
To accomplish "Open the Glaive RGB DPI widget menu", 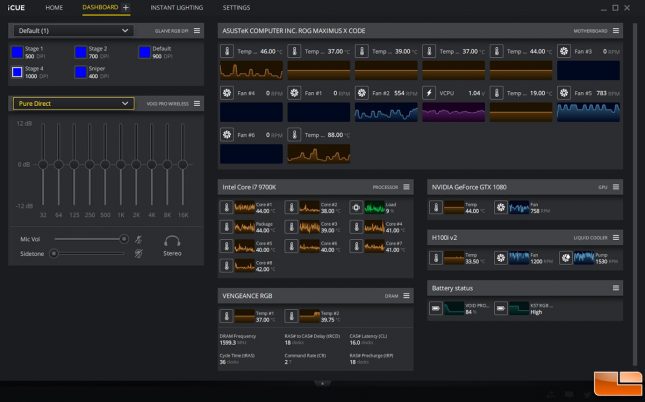I will pyautogui.click(x=197, y=30).
